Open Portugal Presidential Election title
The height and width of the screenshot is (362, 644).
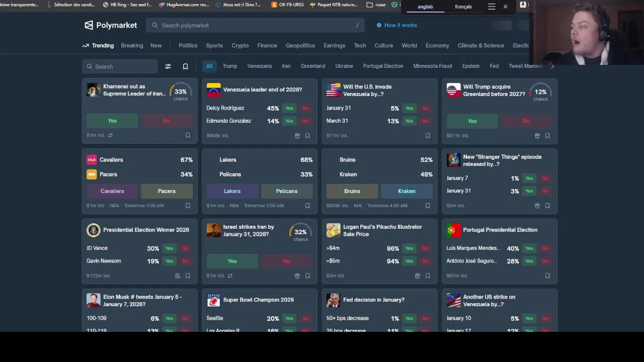(500, 230)
